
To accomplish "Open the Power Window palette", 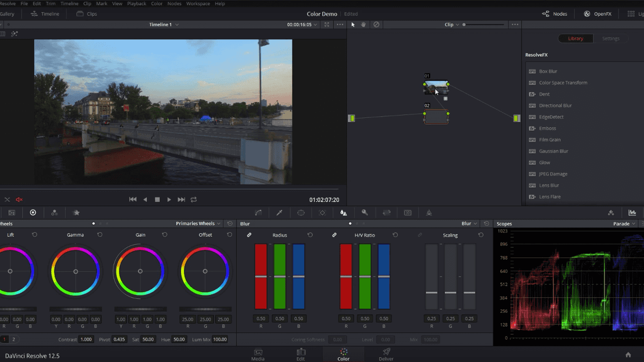I will [301, 213].
